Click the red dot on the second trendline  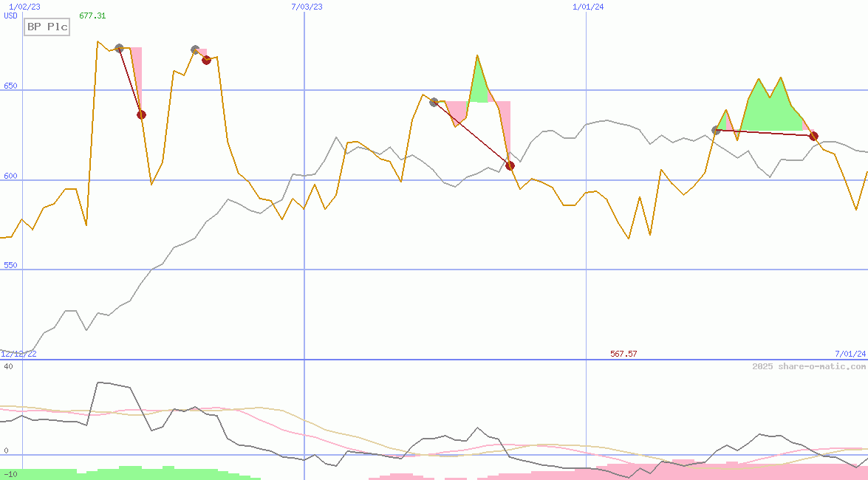[x=206, y=60]
